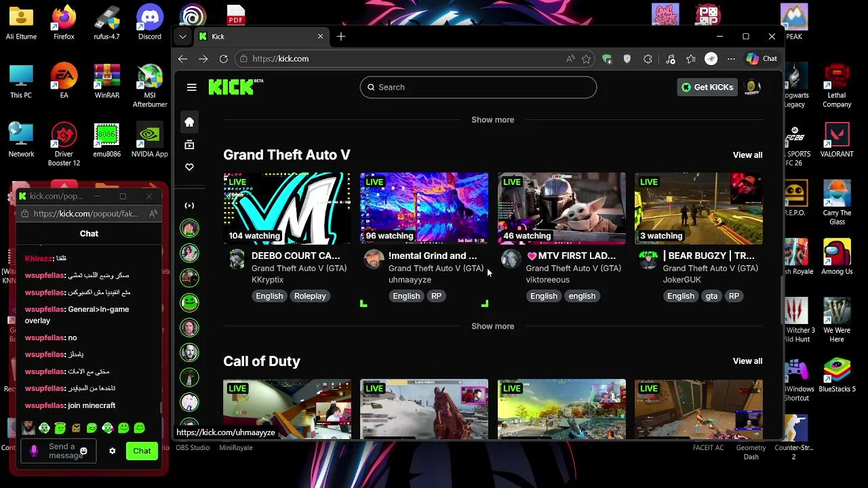Viewport: 868px width, 488px height.
Task: Focus the Kick Search field
Action: point(478,87)
